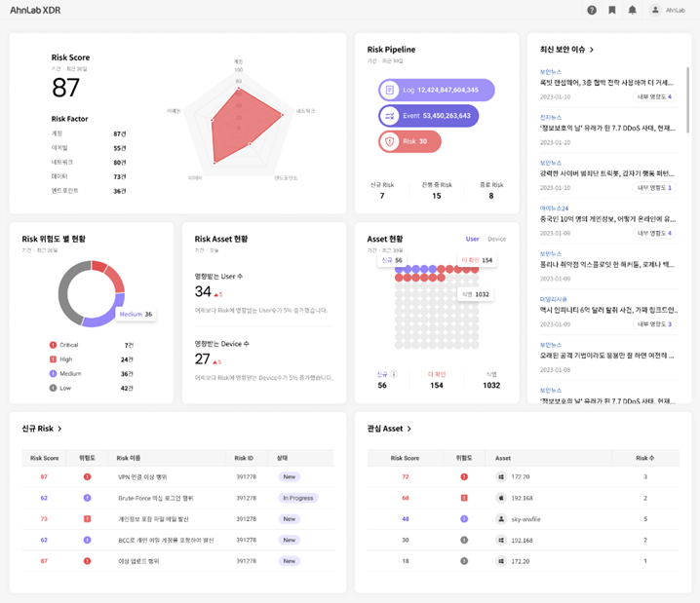Click severity icon of 개인정보 포함 파일 row
The width and height of the screenshot is (700, 603).
[x=87, y=518]
